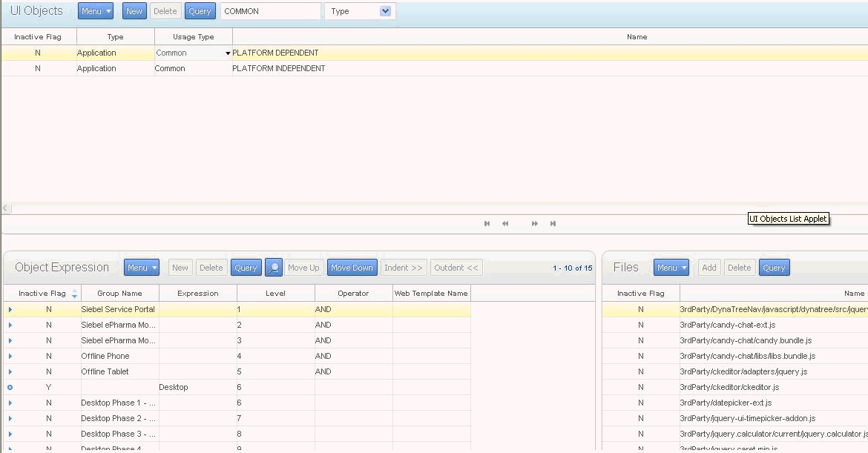Click Inactive Flag header in Files applet
The width and height of the screenshot is (868, 453).
pyautogui.click(x=640, y=294)
